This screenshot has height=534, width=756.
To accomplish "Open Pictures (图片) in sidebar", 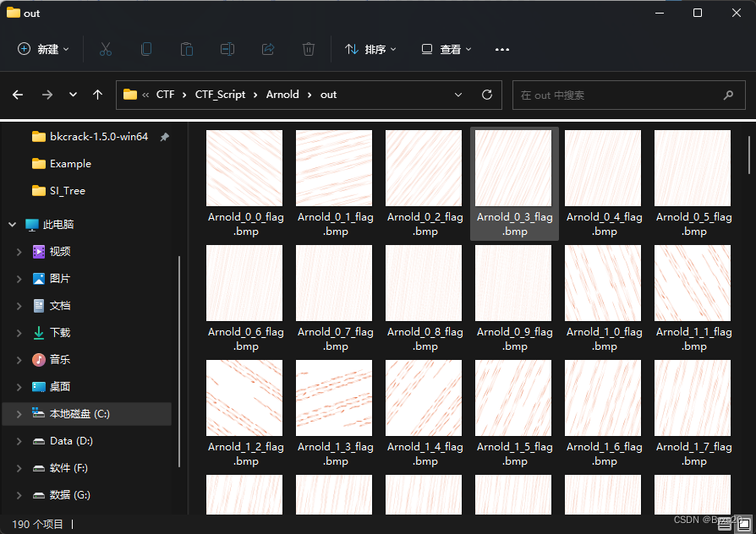I will pyautogui.click(x=51, y=279).
